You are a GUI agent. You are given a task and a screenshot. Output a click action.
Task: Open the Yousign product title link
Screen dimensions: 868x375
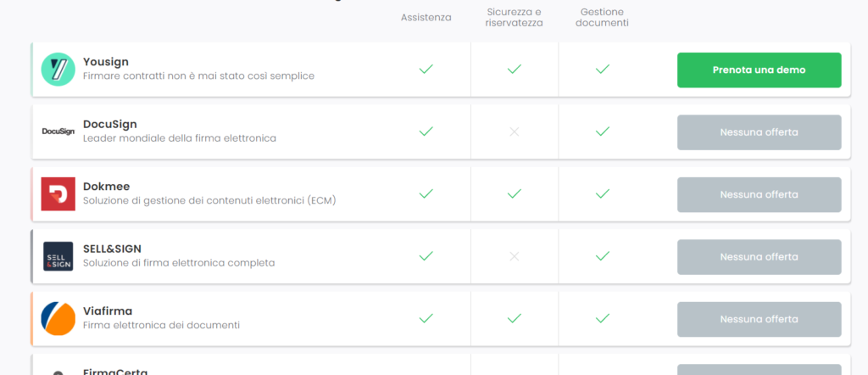(x=106, y=61)
